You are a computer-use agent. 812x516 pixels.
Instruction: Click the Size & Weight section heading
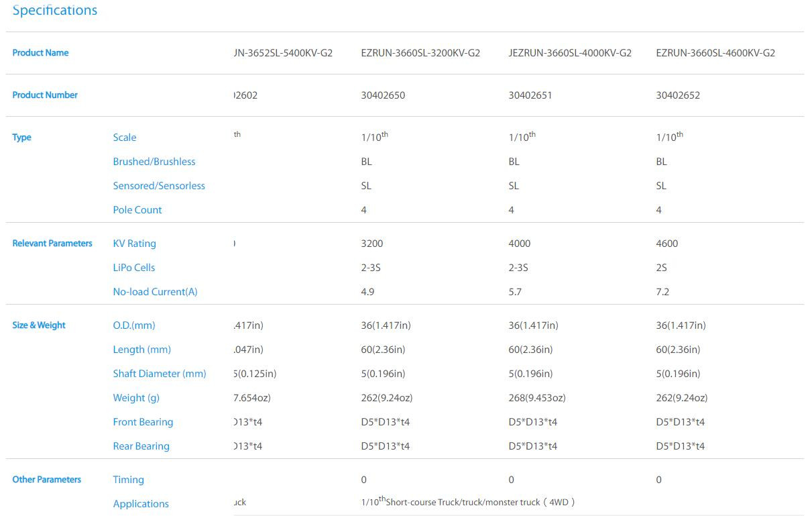(x=39, y=325)
